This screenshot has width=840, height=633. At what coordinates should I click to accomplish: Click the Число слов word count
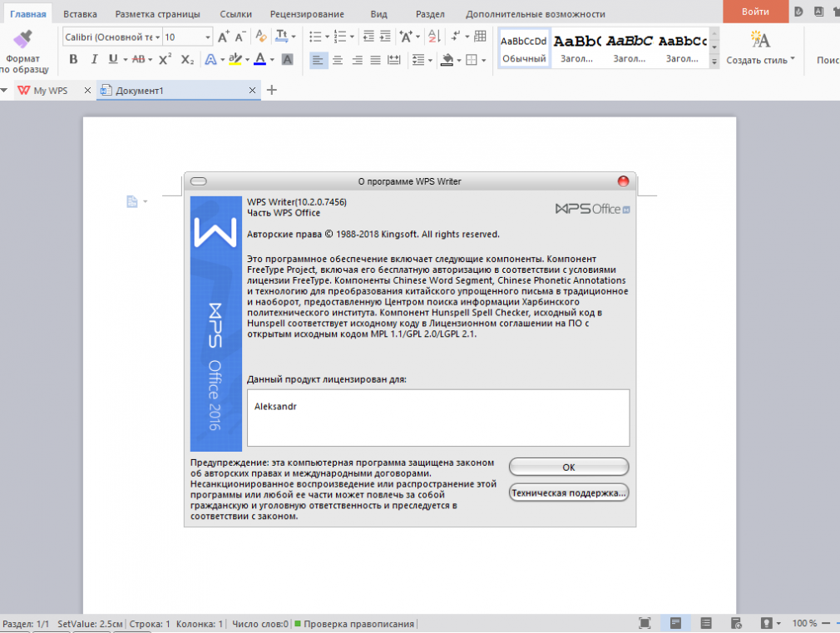coord(260,624)
